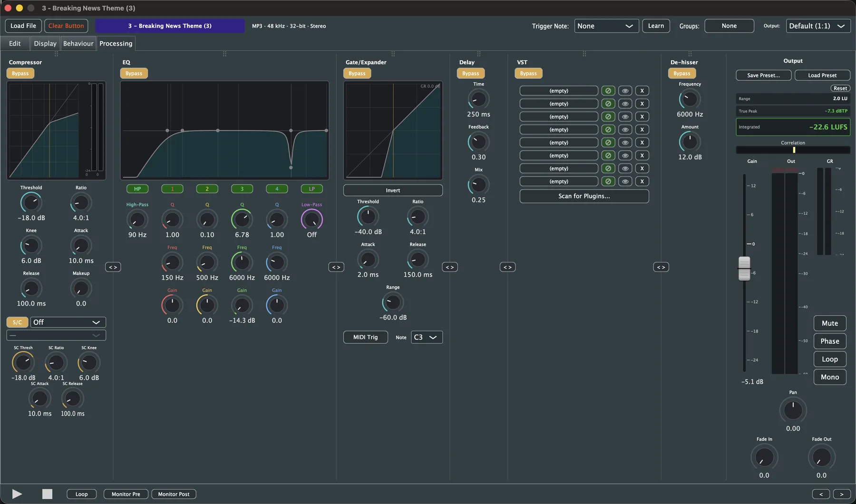Go to the previous button with the < arrow
Screen dimensions: 856x504
click(x=821, y=494)
